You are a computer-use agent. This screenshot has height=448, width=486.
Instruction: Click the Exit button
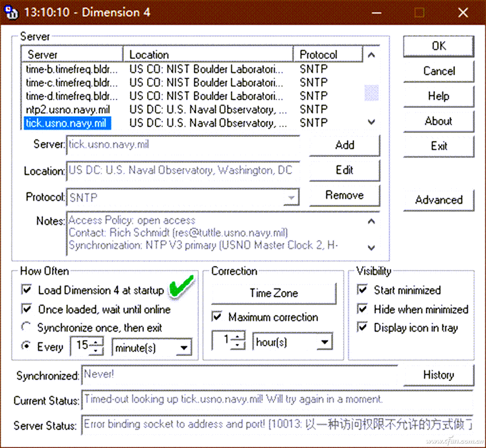pyautogui.click(x=439, y=146)
